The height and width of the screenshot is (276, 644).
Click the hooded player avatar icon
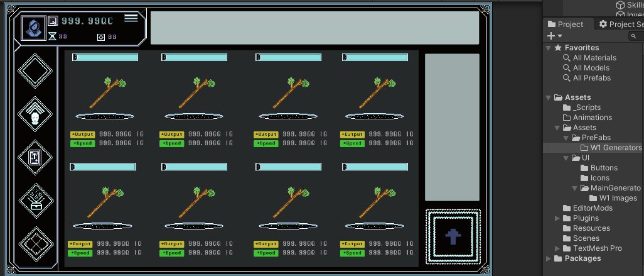pos(33,28)
